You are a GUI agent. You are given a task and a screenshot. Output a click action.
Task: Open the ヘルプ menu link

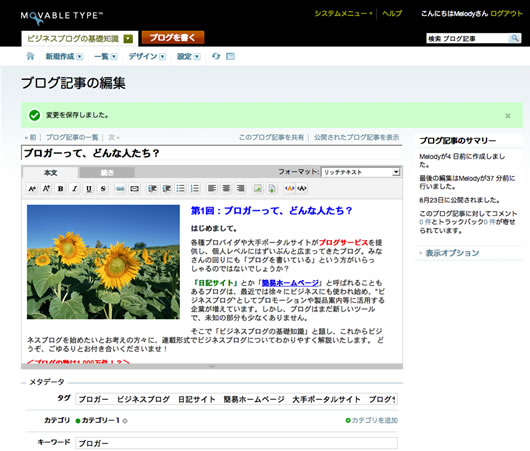pyautogui.click(x=392, y=14)
